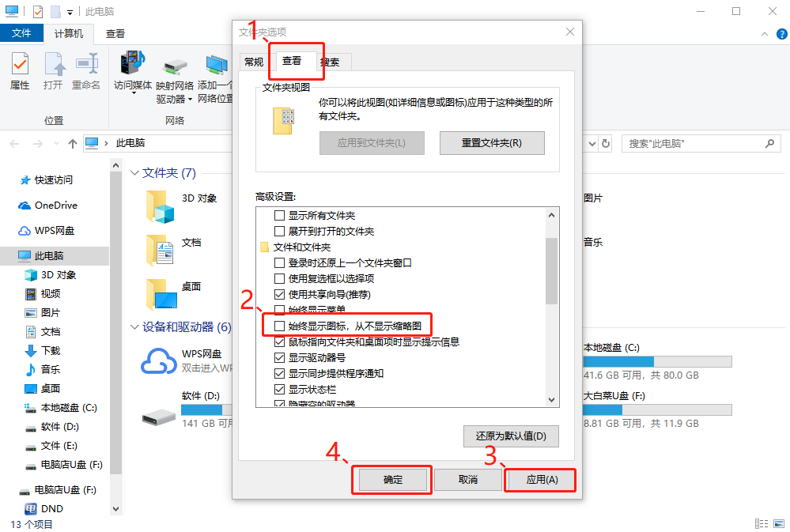The image size is (790, 532).
Task: Switch to the 常规 tab in dialog
Action: (254, 62)
